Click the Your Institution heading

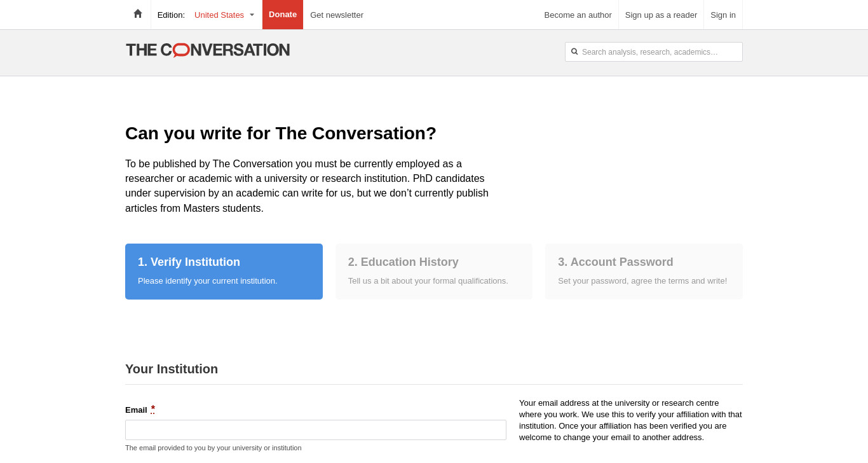point(172,369)
